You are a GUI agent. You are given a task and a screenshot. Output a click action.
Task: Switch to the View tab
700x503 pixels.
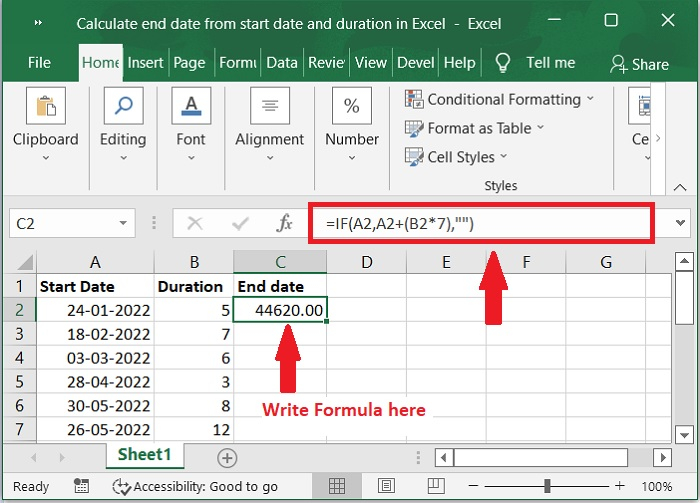tap(371, 63)
